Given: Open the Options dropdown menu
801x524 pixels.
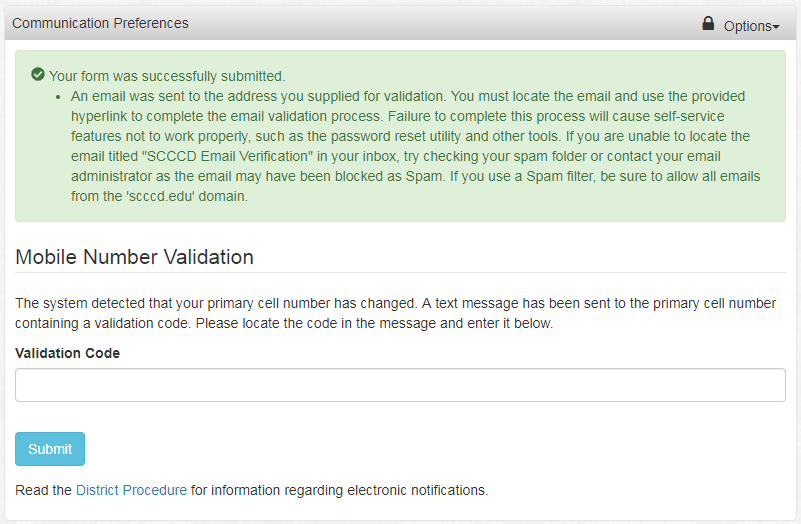Looking at the screenshot, I should pyautogui.click(x=750, y=26).
